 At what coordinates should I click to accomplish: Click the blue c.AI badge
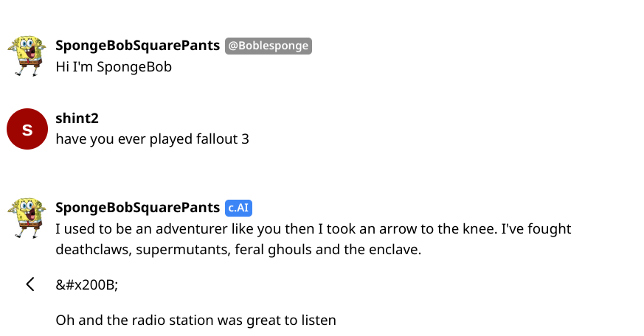click(x=239, y=208)
